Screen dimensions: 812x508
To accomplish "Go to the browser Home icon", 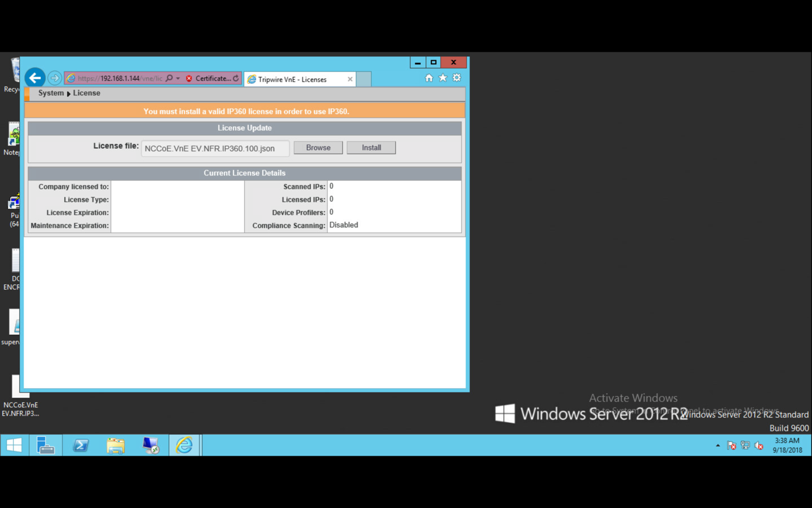I will [429, 78].
